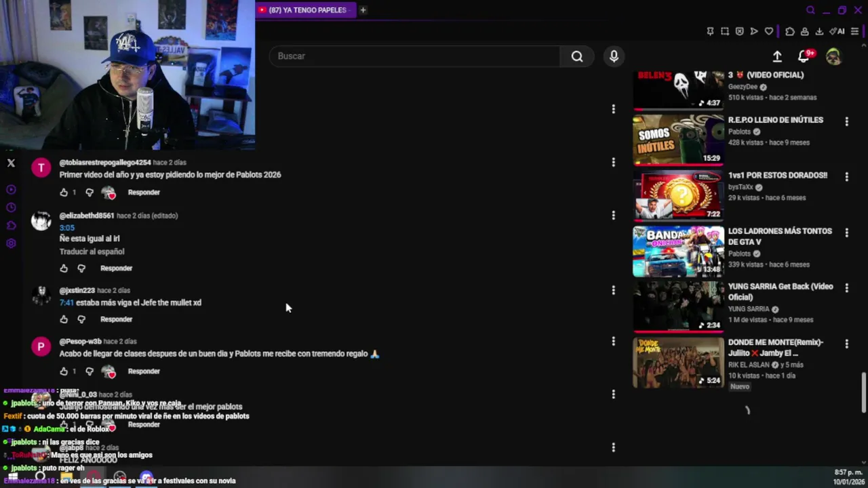Screen dimensions: 868x488
Task: Open @elizabethd8561's profile avatar
Action: (x=41, y=221)
